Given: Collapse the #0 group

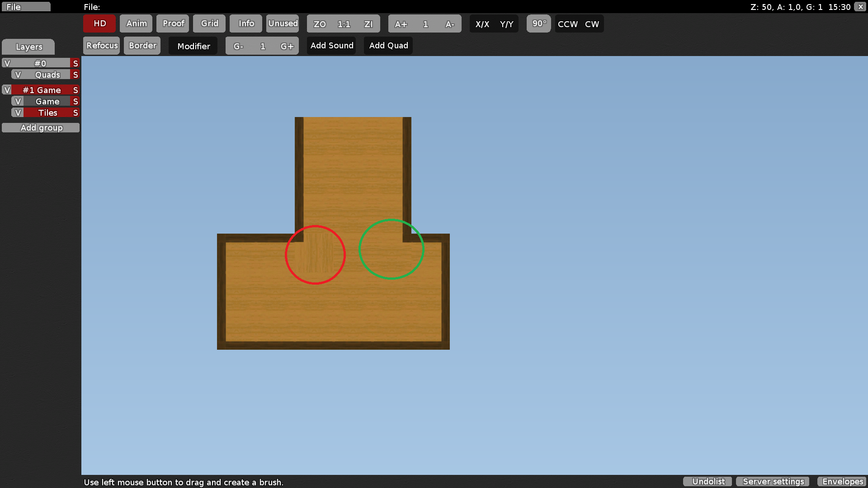Looking at the screenshot, I should [40, 63].
